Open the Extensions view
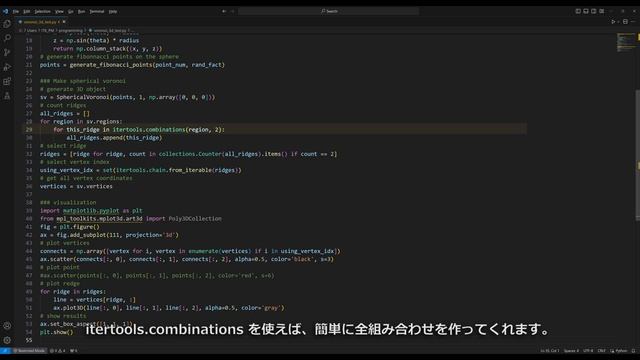The height and width of the screenshot is (360, 640). [7, 81]
